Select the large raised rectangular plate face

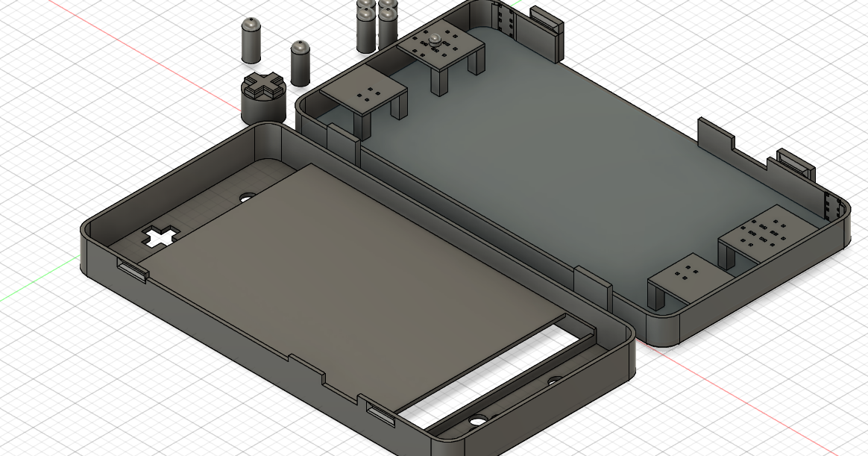tap(354, 287)
